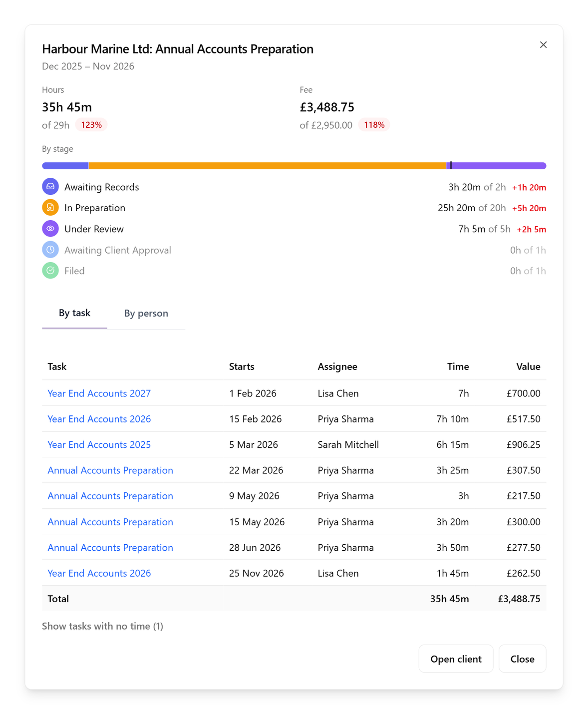Click the +5h 20m overage text
This screenshot has height=710, width=588.
click(529, 208)
